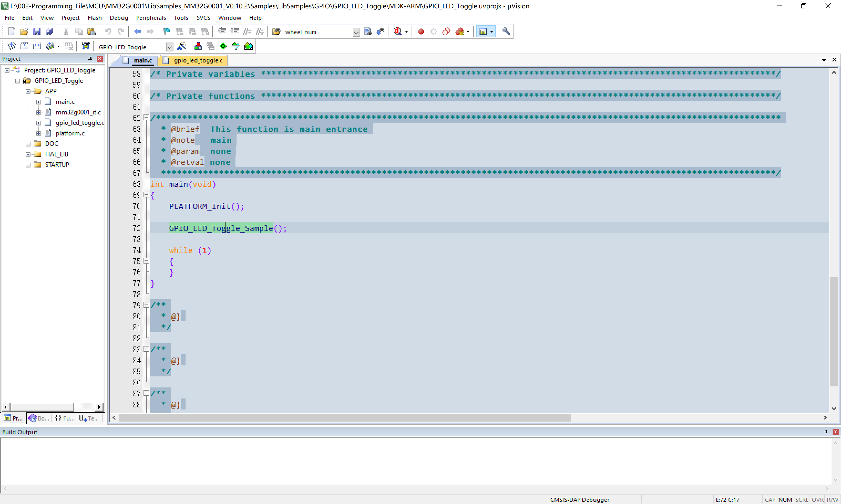Open Configuration wrench icon
This screenshot has height=504, width=841.
tap(506, 31)
